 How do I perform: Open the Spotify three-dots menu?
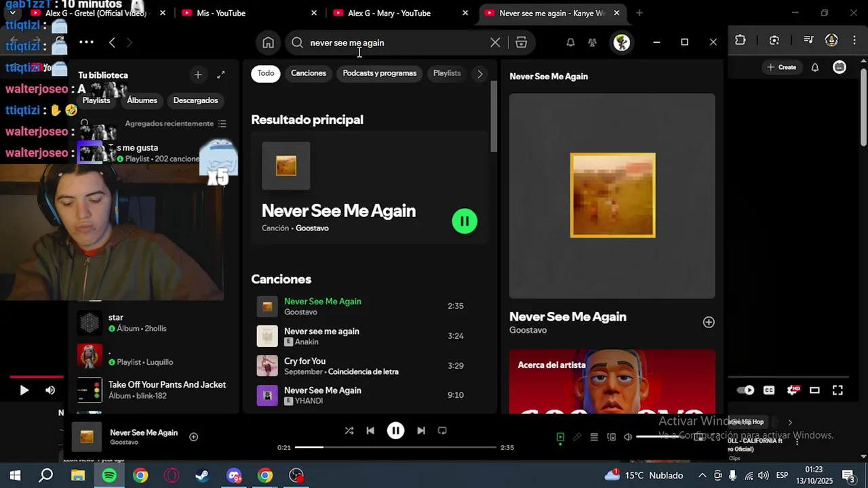[86, 42]
